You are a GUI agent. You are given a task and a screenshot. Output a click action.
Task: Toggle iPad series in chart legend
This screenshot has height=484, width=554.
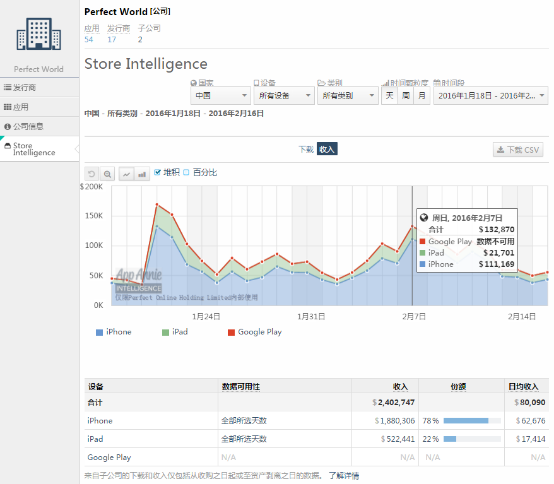[x=175, y=332]
